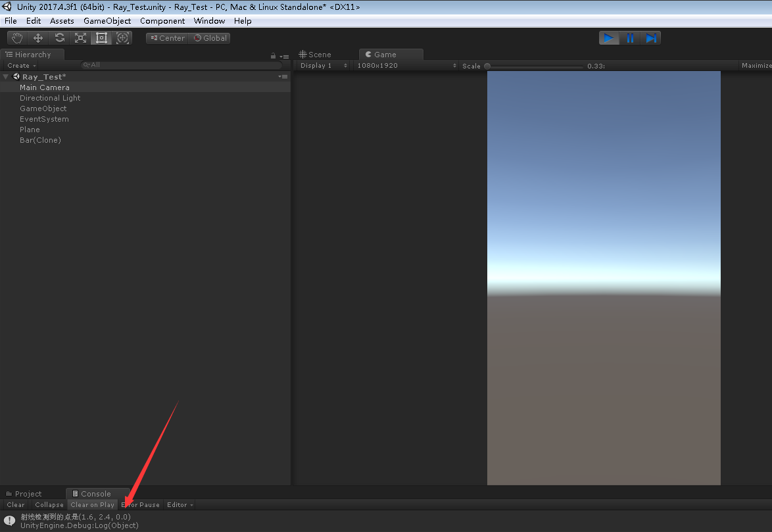Viewport: 772px width, 532px height.
Task: Select the combined Transform tool
Action: (x=122, y=38)
